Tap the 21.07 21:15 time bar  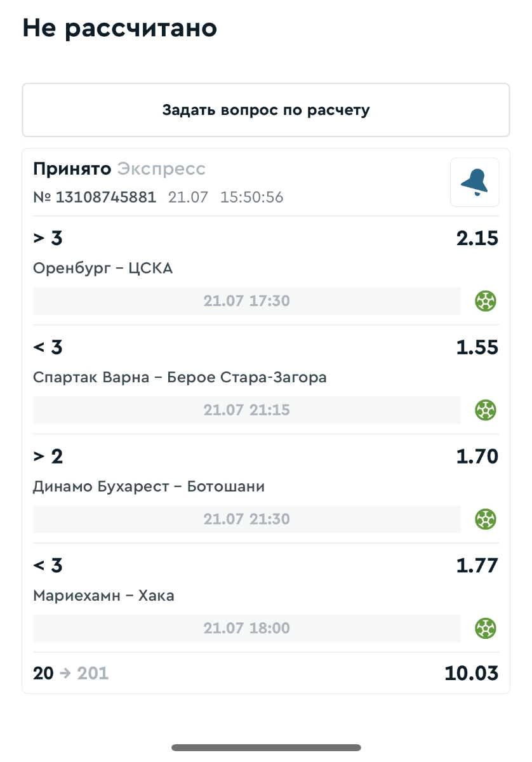[x=246, y=410]
